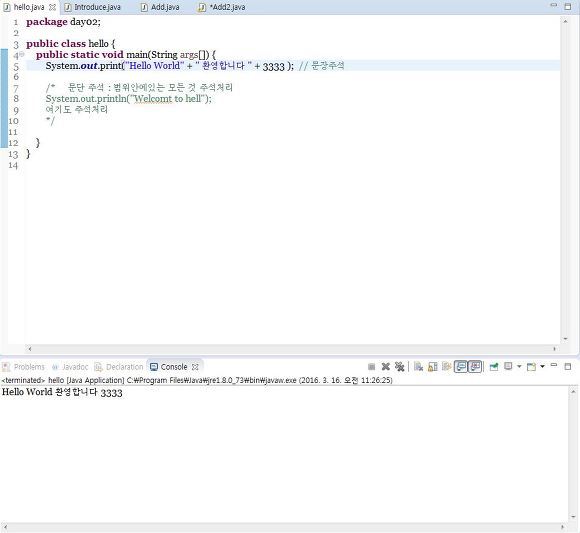Clear the console output
580x533 pixels.
[x=418, y=367]
